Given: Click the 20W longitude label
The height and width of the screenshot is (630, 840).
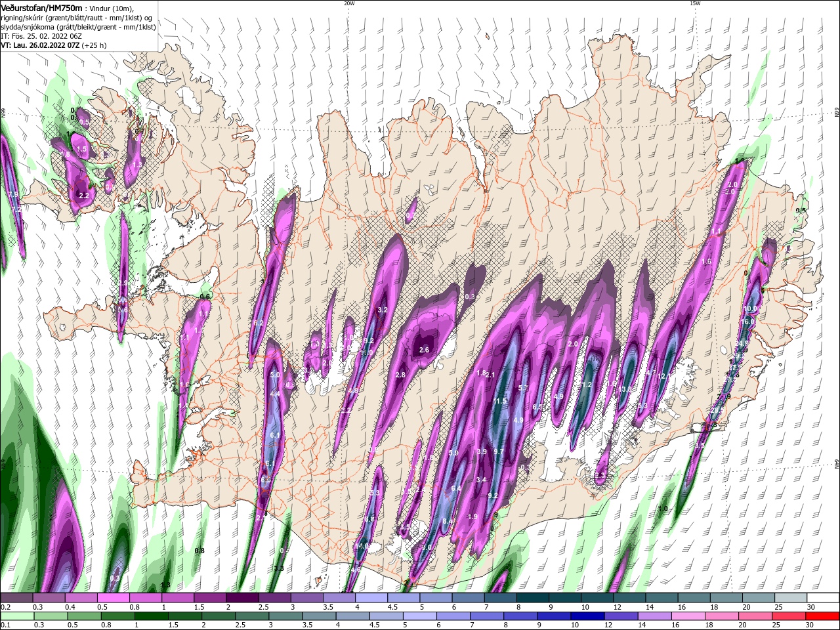Looking at the screenshot, I should (x=349, y=3).
